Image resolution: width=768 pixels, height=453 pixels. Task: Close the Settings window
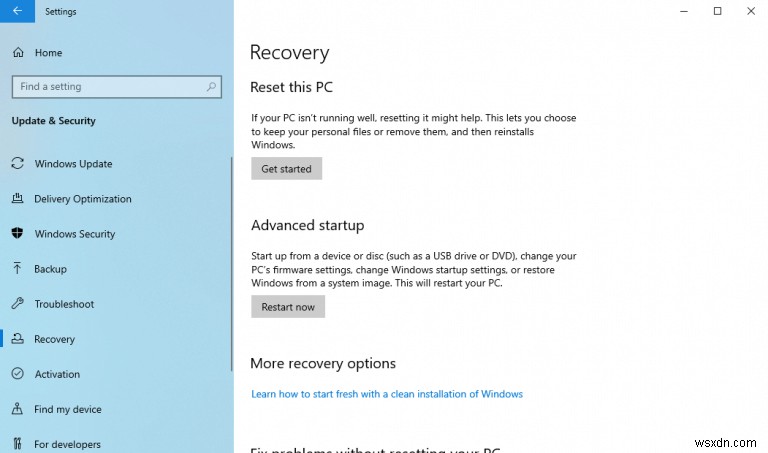(x=751, y=11)
